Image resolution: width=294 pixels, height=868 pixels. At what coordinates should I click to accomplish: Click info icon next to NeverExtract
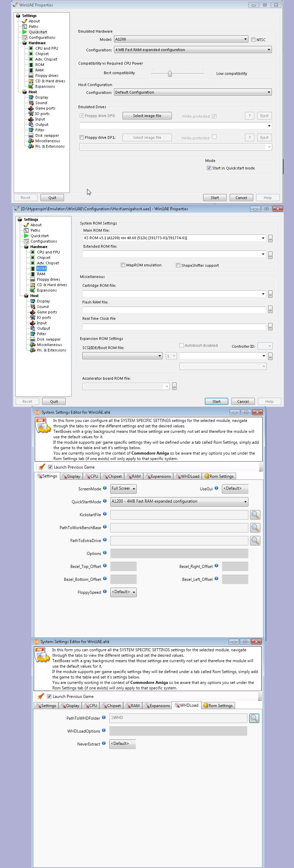point(104,743)
